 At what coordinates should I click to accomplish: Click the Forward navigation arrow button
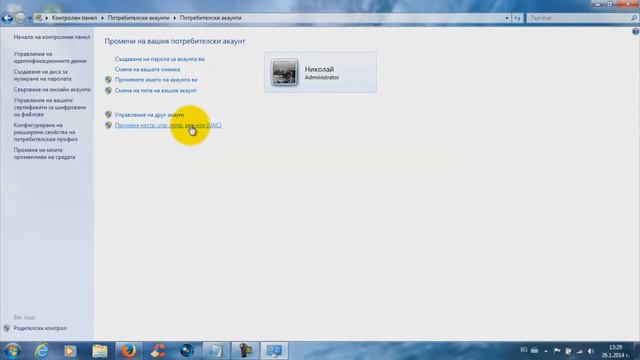coord(20,18)
